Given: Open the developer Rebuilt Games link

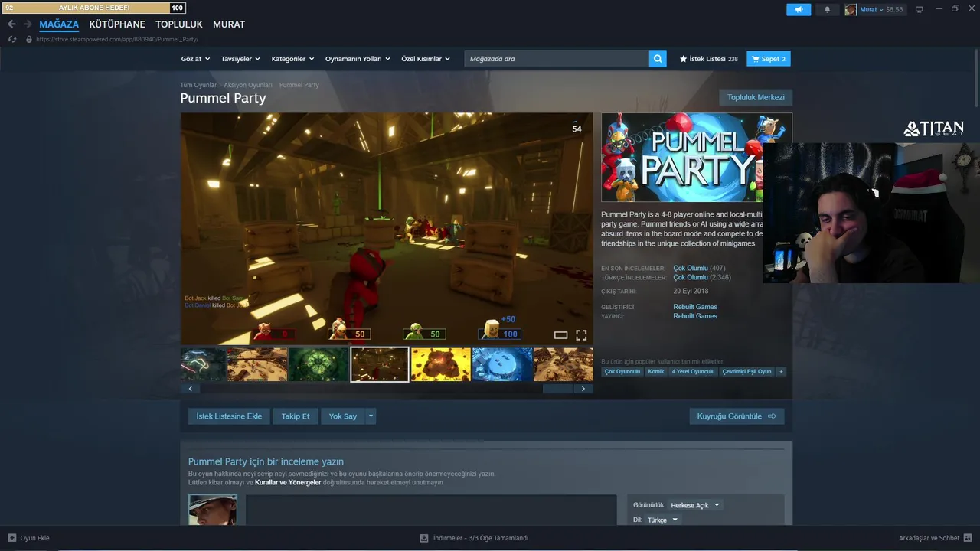Looking at the screenshot, I should pyautogui.click(x=695, y=307).
